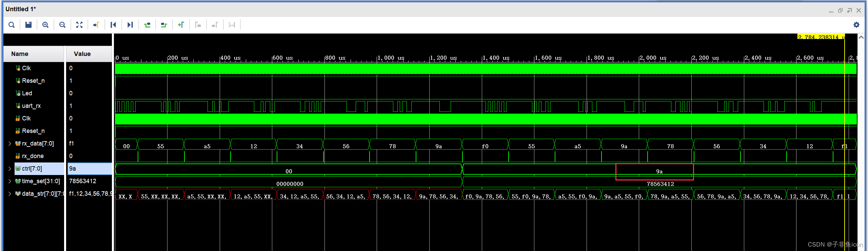Image resolution: width=868 pixels, height=251 pixels.
Task: Click the rx_data value f1
Action: coord(72,143)
